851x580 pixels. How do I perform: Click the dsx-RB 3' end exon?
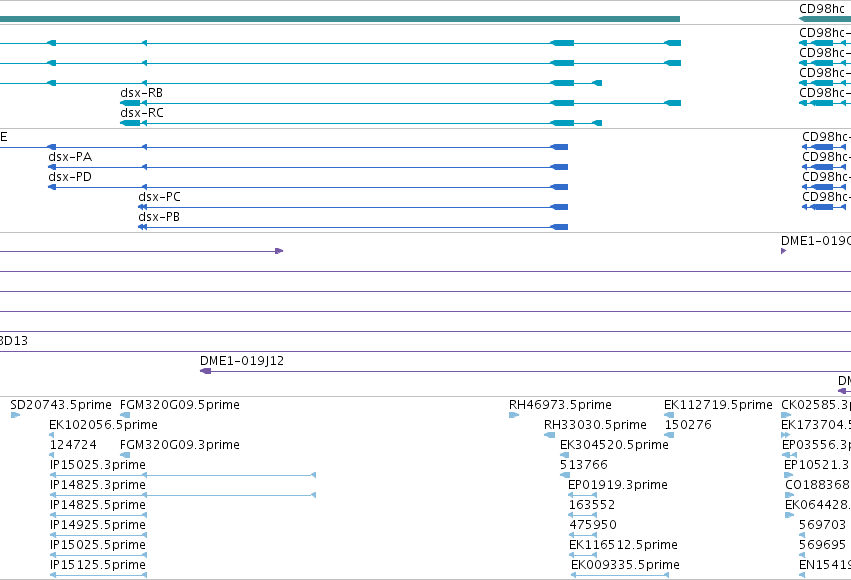point(130,103)
